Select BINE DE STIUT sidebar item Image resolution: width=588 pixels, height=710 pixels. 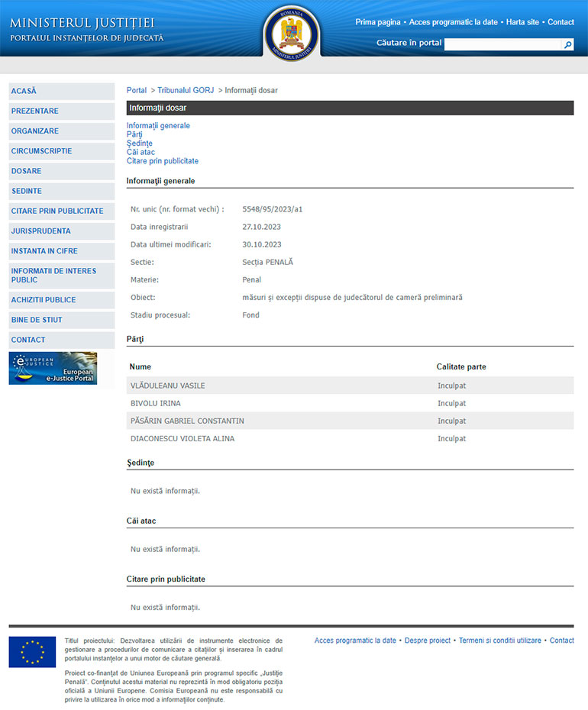click(x=62, y=320)
